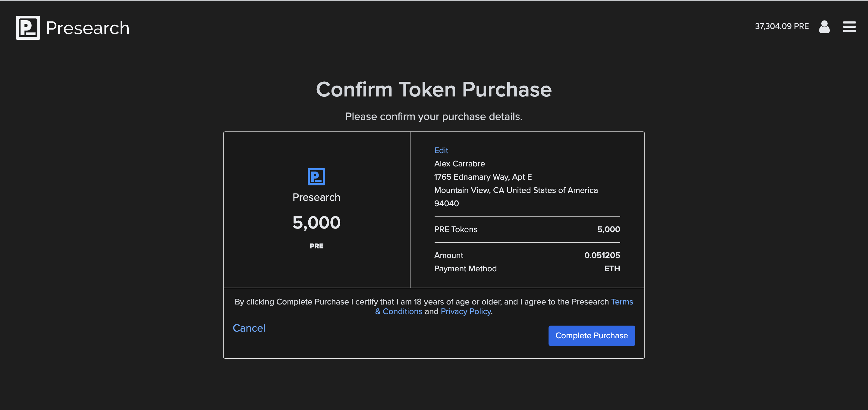This screenshot has width=868, height=410.
Task: Click the Amount label
Action: pyautogui.click(x=448, y=255)
